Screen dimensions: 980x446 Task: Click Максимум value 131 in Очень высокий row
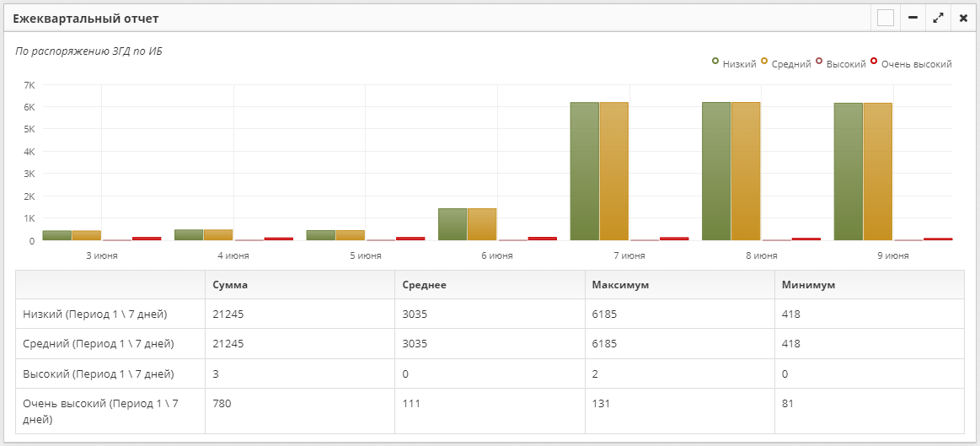(602, 404)
